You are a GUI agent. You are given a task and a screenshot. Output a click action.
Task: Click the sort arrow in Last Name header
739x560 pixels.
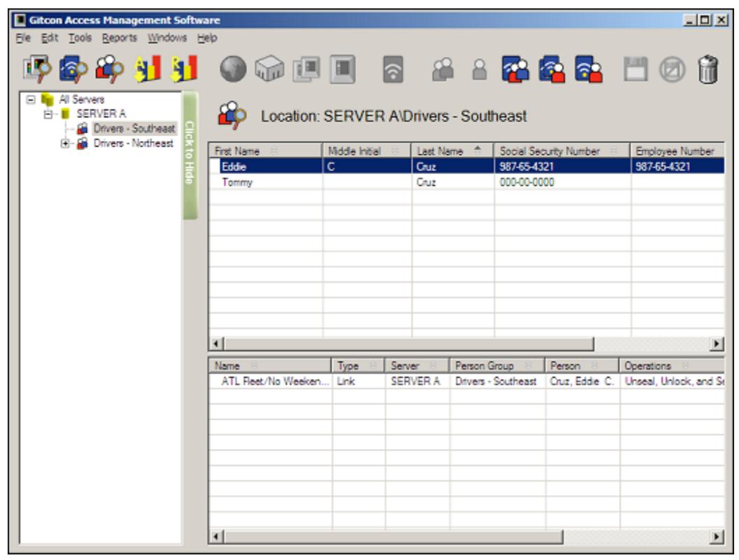click(x=478, y=149)
